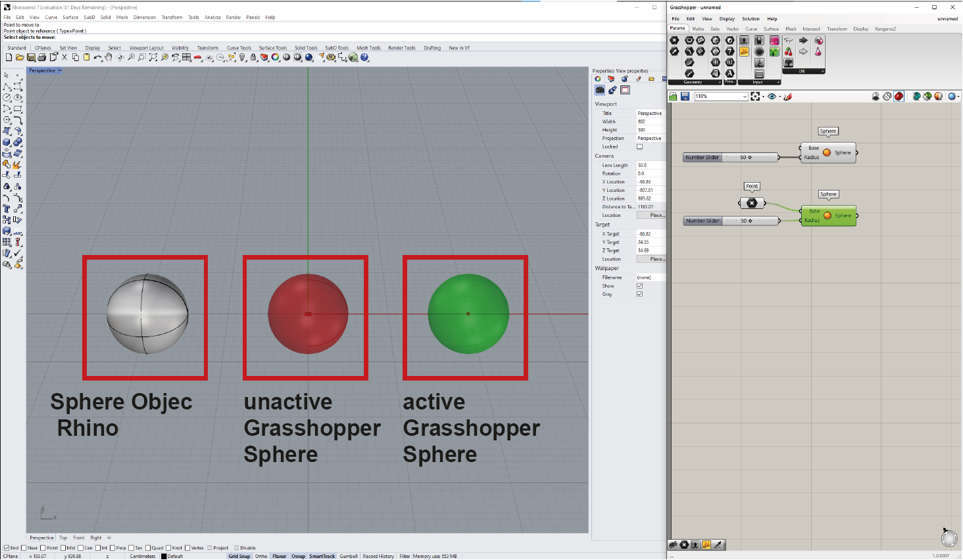Click the Vector parameter icon in Grasshopper Geometry
The width and height of the screenshot is (963, 560).
(x=674, y=51)
